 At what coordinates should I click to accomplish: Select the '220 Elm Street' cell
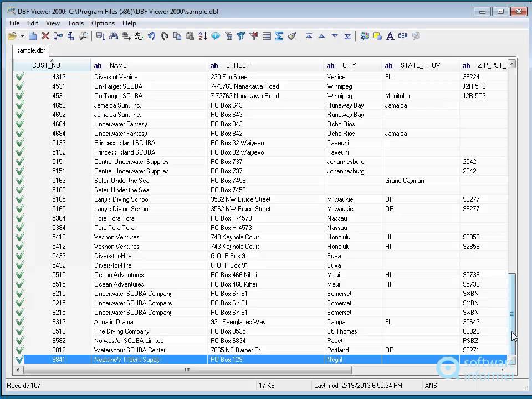point(265,76)
